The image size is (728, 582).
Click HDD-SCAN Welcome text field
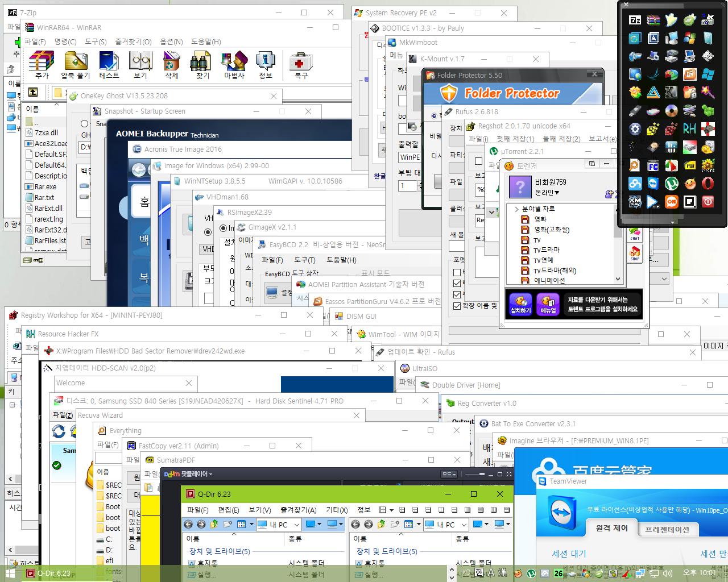click(126, 383)
